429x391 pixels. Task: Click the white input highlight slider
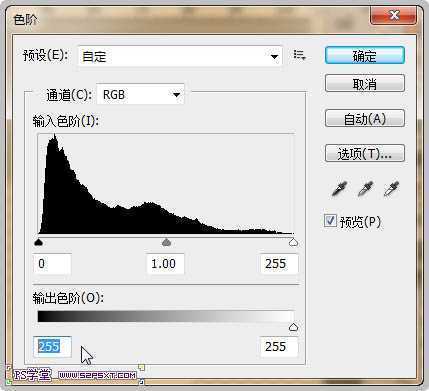click(x=293, y=242)
